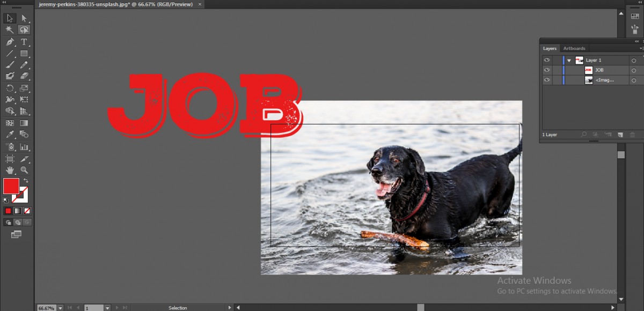
Task: Click the jeremy-perkins document tab
Action: tap(114, 4)
